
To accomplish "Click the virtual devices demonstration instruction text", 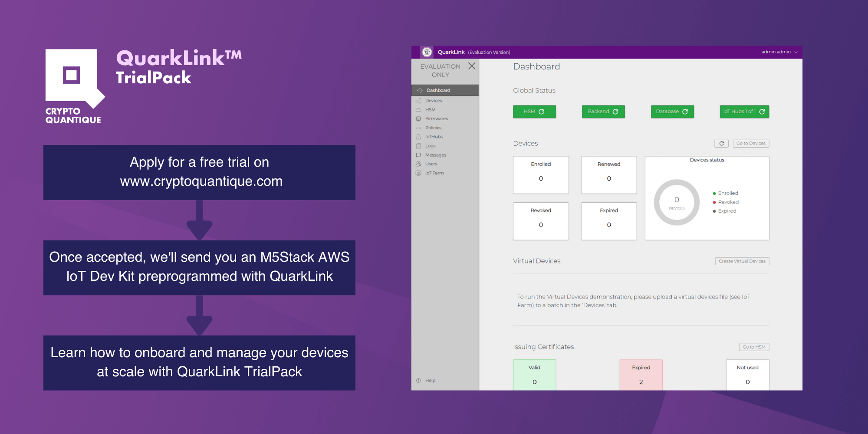I will pyautogui.click(x=634, y=301).
